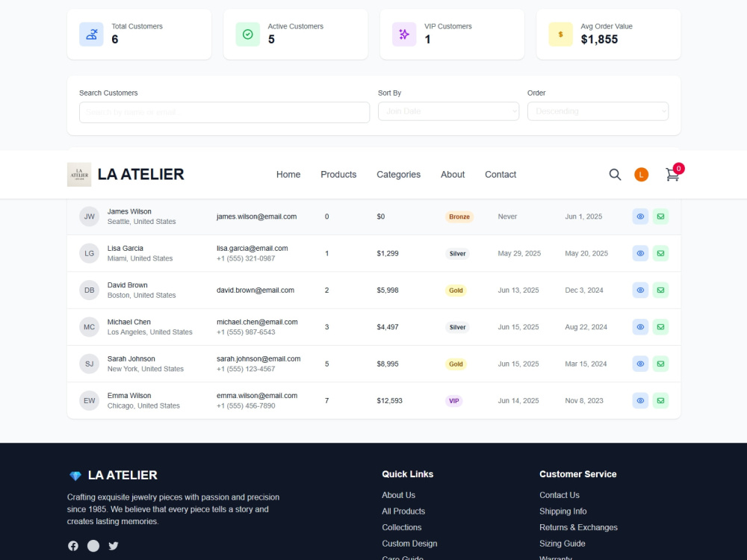Click the Bronze tier badge
Screen dimensions: 747x560
pyautogui.click(x=459, y=217)
